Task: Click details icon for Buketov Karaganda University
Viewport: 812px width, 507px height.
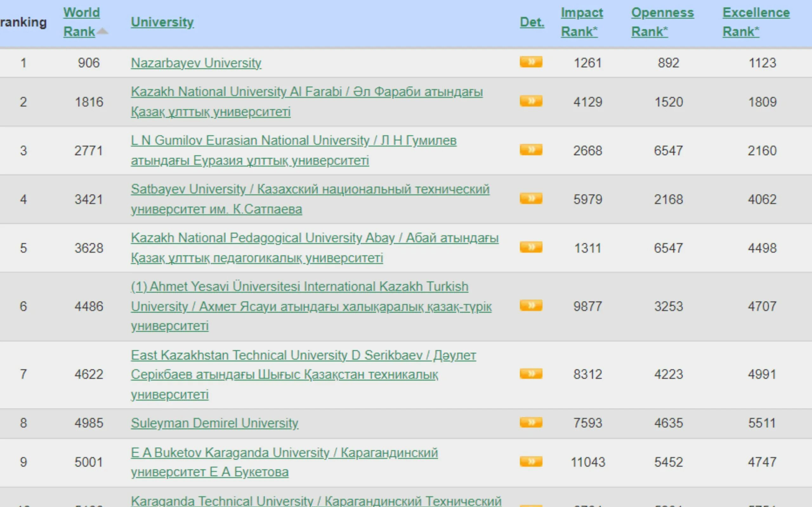Action: click(x=531, y=461)
